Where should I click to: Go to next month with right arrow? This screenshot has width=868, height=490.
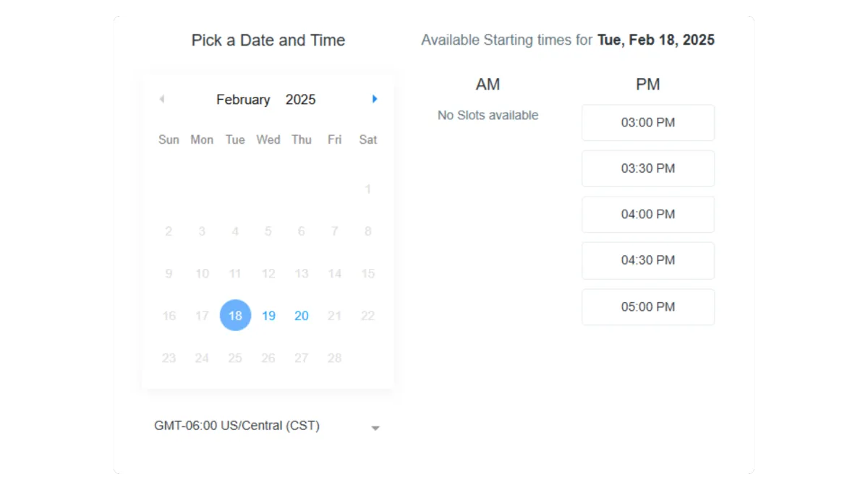[x=375, y=99]
